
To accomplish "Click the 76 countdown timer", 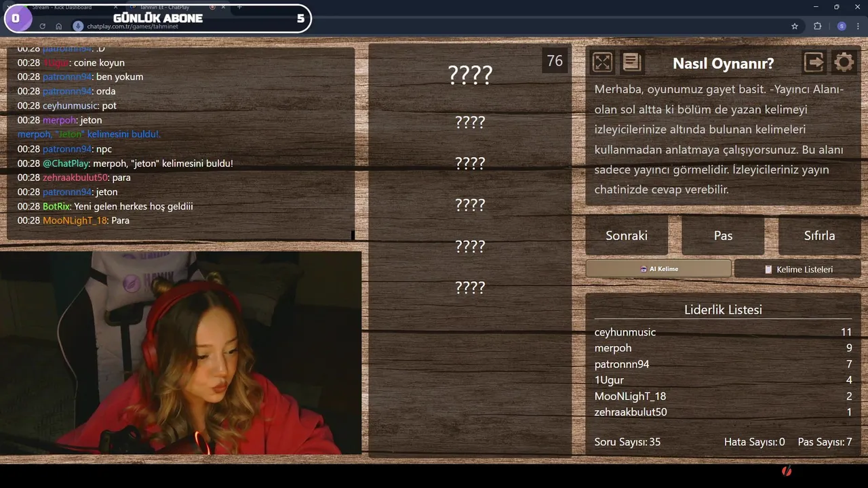I will (555, 60).
